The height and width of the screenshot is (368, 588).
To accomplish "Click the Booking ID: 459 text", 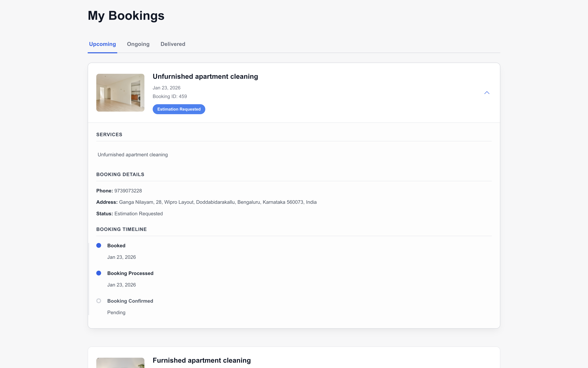I will [x=170, y=96].
